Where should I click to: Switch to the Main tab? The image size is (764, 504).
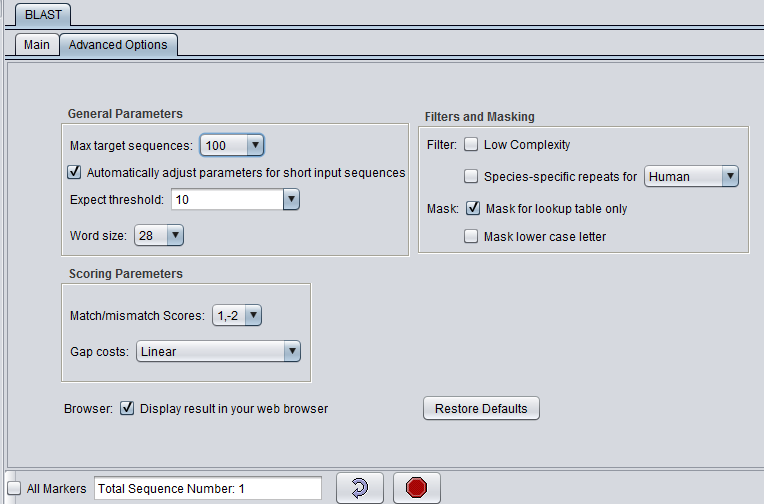pos(37,45)
